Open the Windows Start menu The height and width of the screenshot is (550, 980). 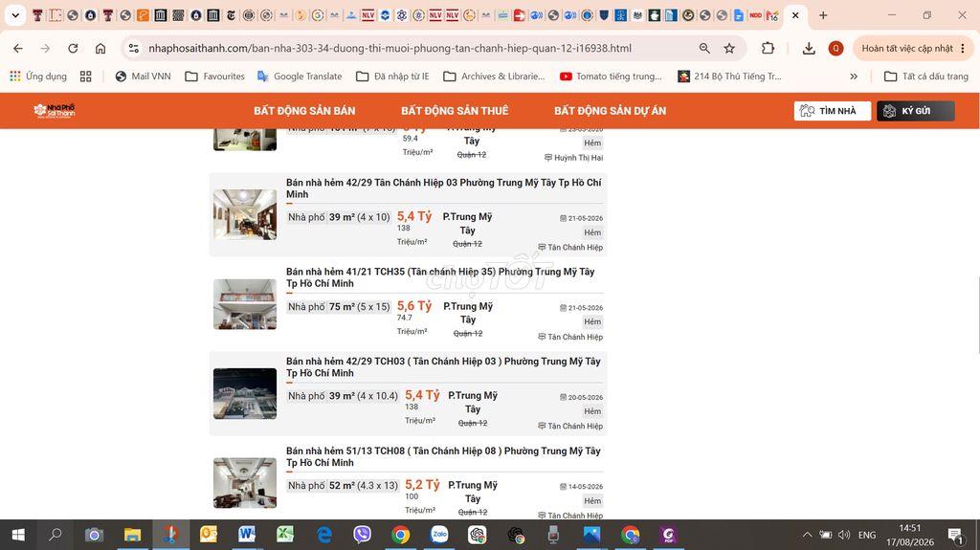(x=18, y=535)
